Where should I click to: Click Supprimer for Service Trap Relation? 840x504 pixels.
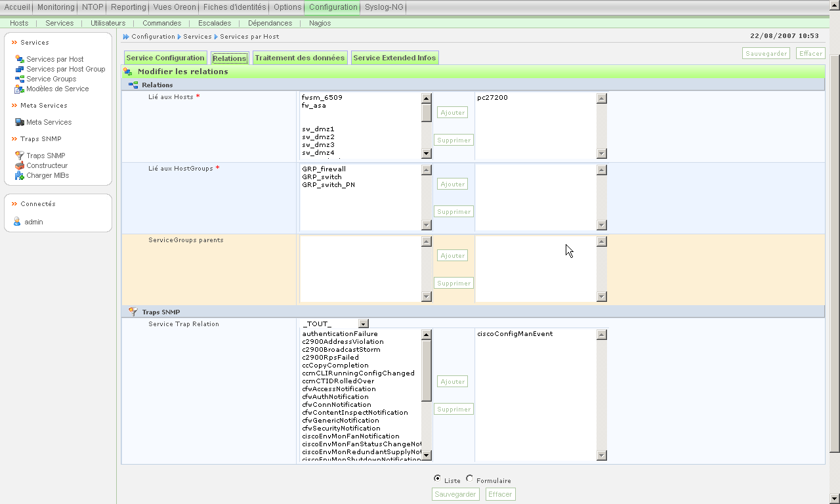453,409
